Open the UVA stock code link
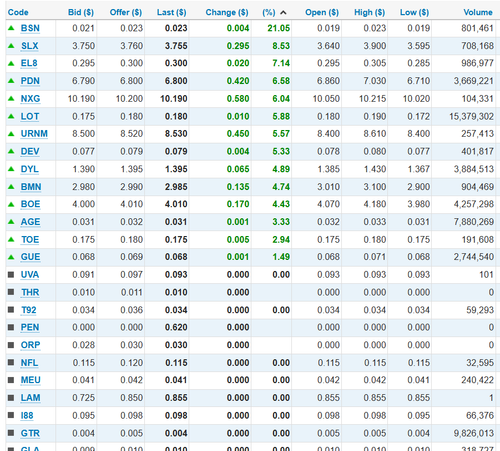Viewport: 500px width, 451px height. coord(30,275)
